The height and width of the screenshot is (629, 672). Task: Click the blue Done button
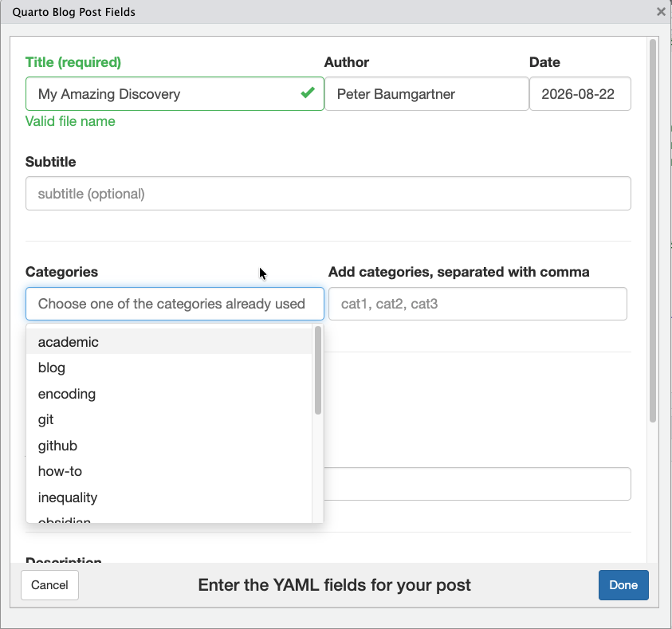click(623, 585)
